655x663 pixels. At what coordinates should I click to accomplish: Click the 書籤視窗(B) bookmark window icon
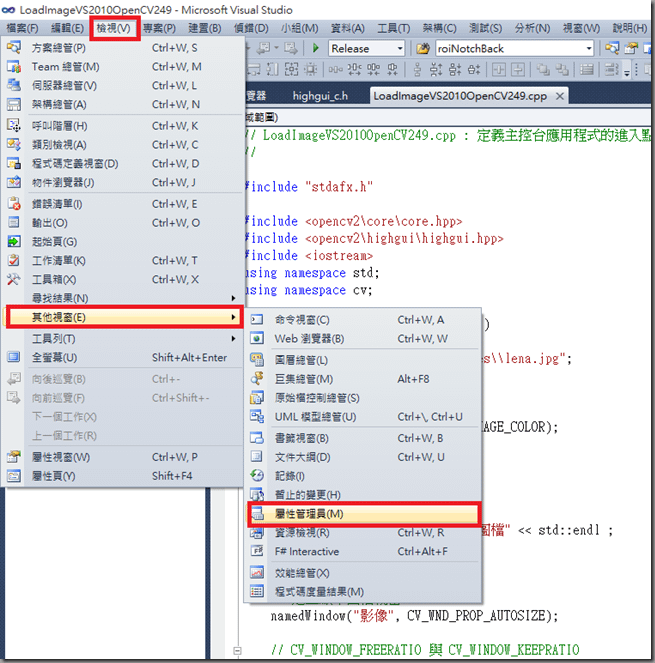click(257, 438)
